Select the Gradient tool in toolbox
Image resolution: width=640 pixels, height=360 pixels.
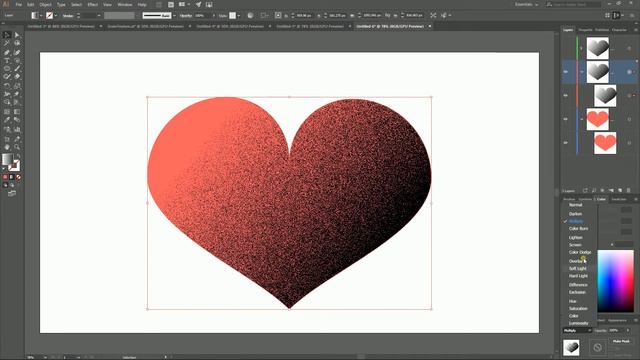tap(17, 111)
